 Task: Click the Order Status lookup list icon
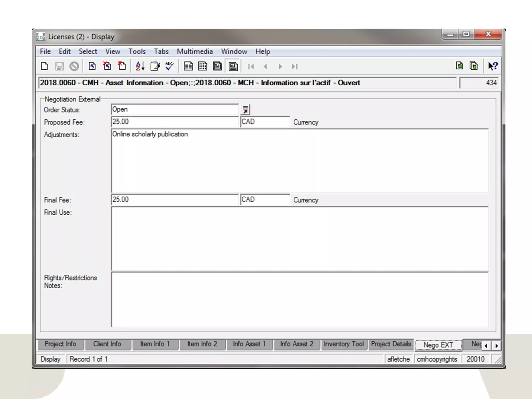coord(245,110)
